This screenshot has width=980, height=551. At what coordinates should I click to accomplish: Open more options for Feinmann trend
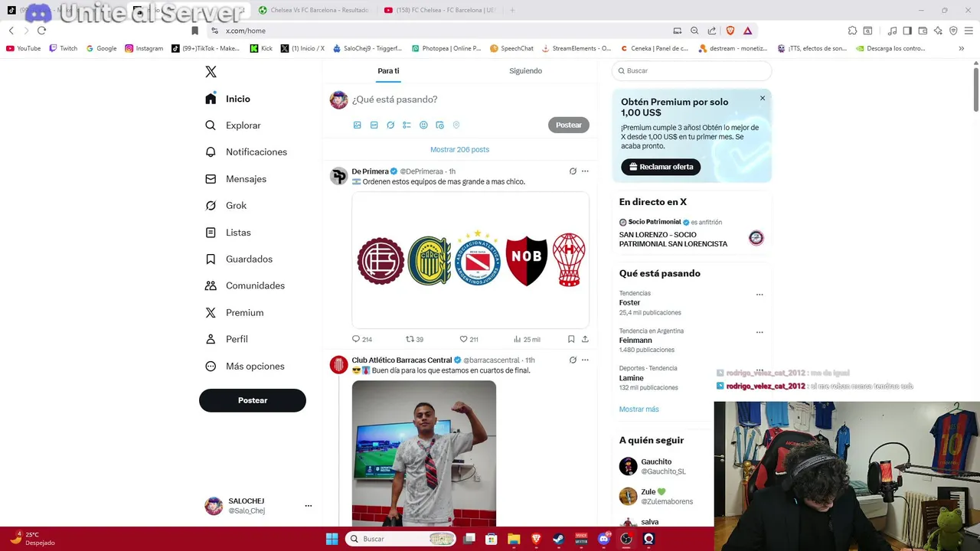[x=759, y=332]
